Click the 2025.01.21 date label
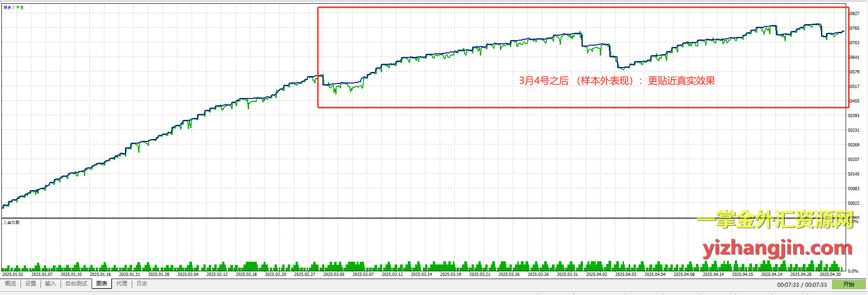868x295 pixels. point(130,274)
